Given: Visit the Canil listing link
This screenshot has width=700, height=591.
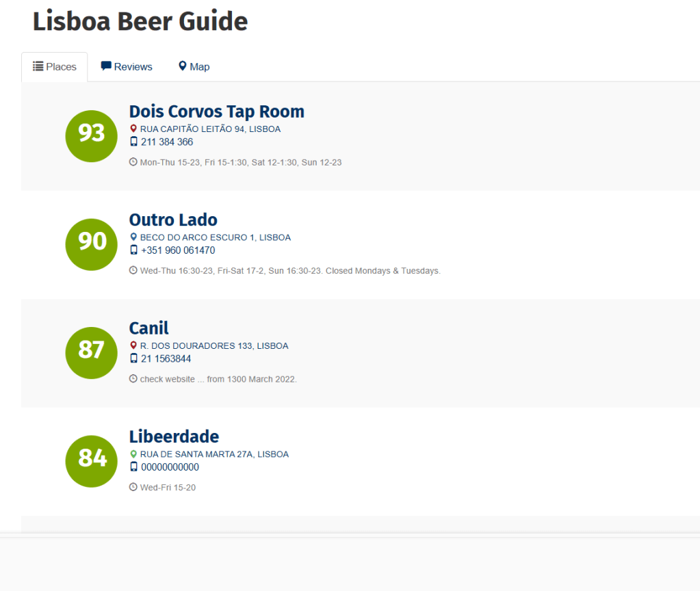Looking at the screenshot, I should (148, 328).
